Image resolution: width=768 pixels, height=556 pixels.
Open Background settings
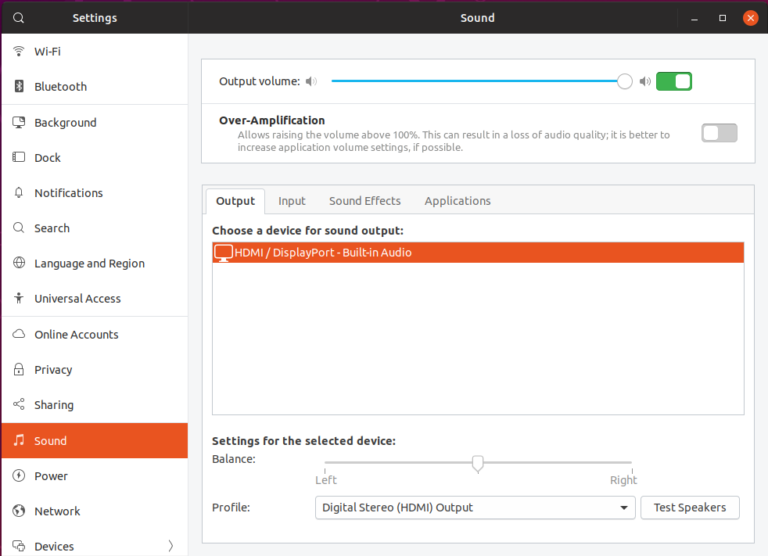tap(95, 122)
